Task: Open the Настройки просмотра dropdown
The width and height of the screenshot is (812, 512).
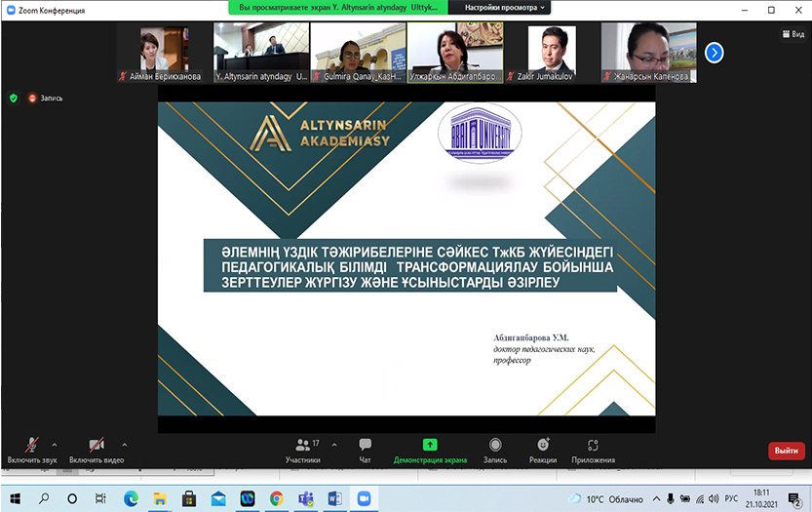Action: click(506, 7)
